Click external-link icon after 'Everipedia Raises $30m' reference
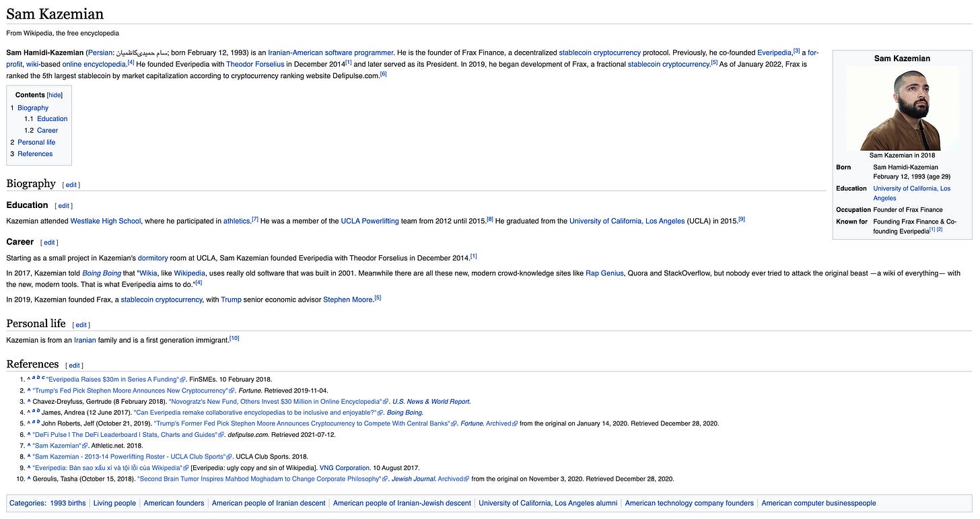 click(182, 380)
